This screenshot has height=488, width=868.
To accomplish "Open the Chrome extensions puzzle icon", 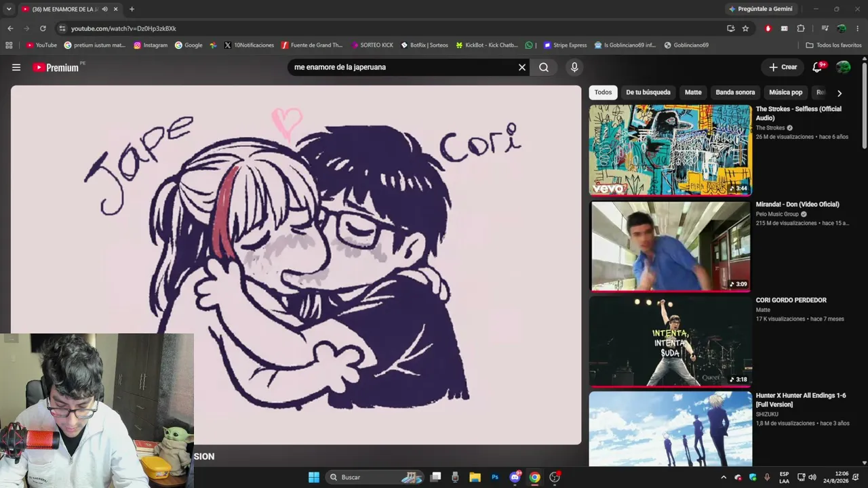I will 801,28.
